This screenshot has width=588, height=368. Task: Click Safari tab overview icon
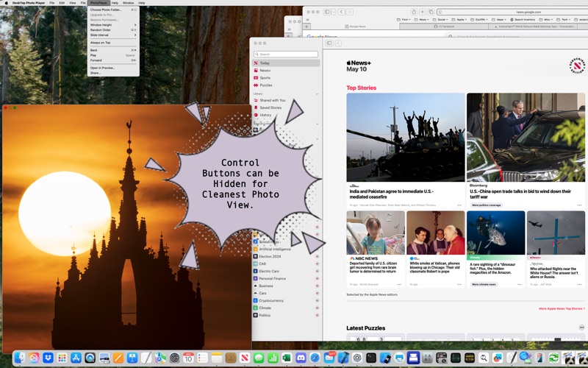click(431, 12)
